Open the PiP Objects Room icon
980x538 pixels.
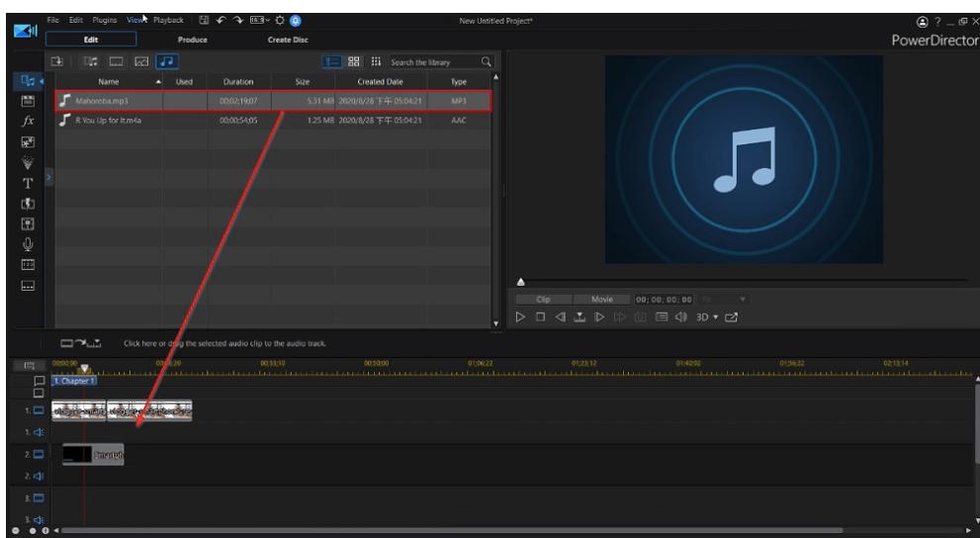[28, 141]
